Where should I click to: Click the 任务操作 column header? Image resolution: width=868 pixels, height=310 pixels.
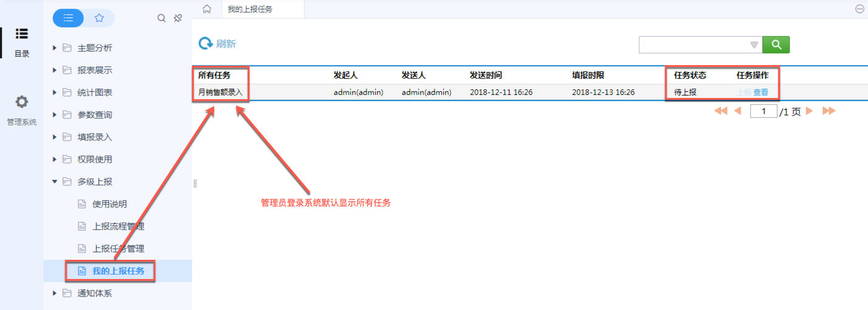point(752,75)
